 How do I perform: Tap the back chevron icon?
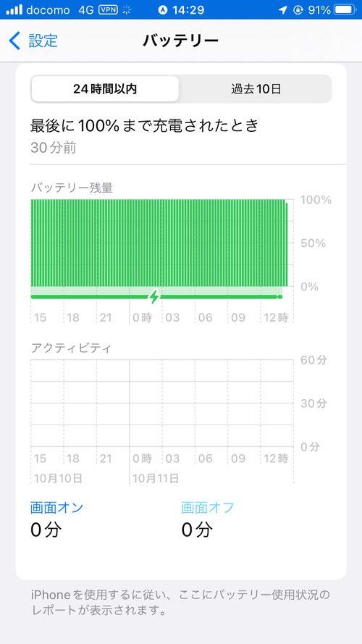point(14,41)
